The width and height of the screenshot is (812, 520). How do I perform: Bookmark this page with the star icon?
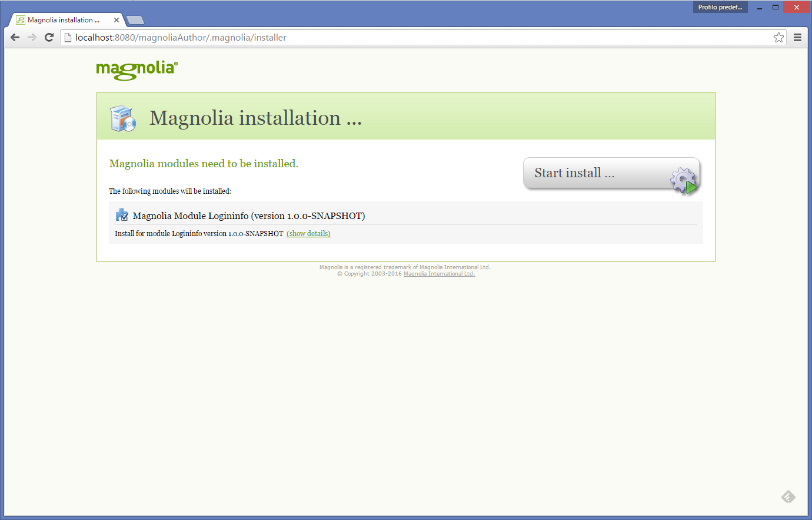point(778,38)
